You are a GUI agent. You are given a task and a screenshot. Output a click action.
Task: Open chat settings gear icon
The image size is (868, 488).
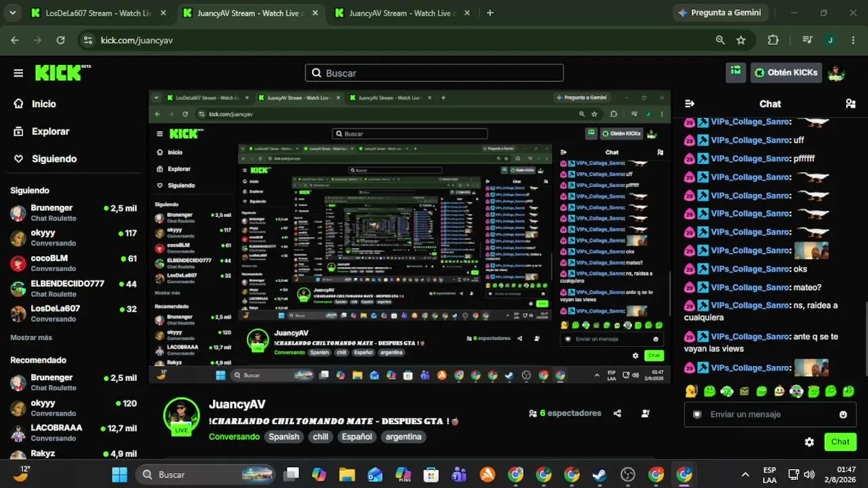(809, 442)
